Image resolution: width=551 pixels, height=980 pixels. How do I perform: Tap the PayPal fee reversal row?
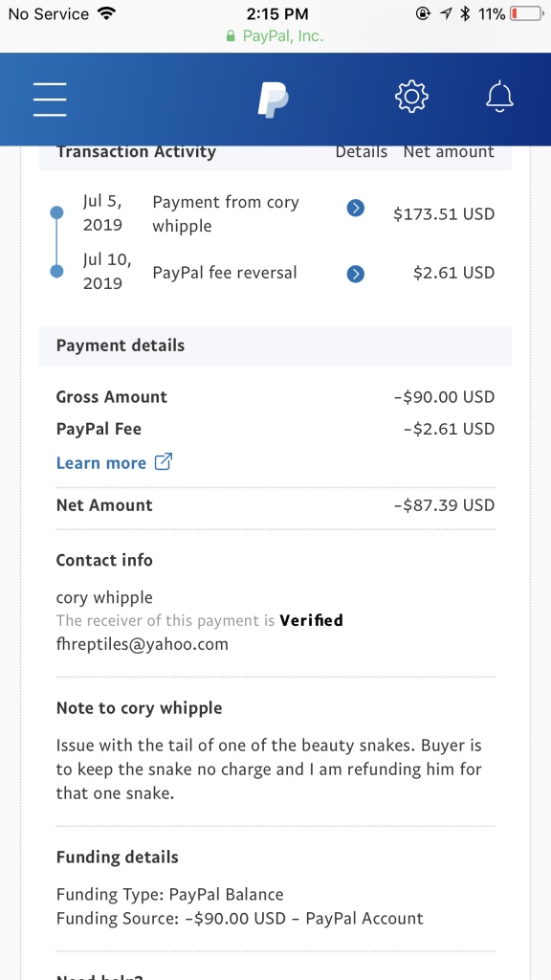pyautogui.click(x=275, y=273)
